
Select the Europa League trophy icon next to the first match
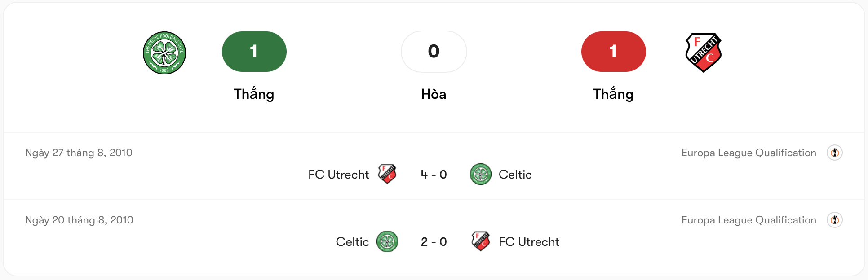[835, 153]
